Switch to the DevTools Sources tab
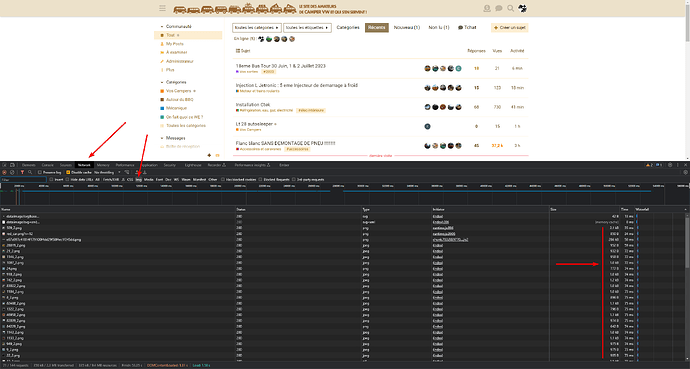Viewport: 690px width, 369px height. 66,165
